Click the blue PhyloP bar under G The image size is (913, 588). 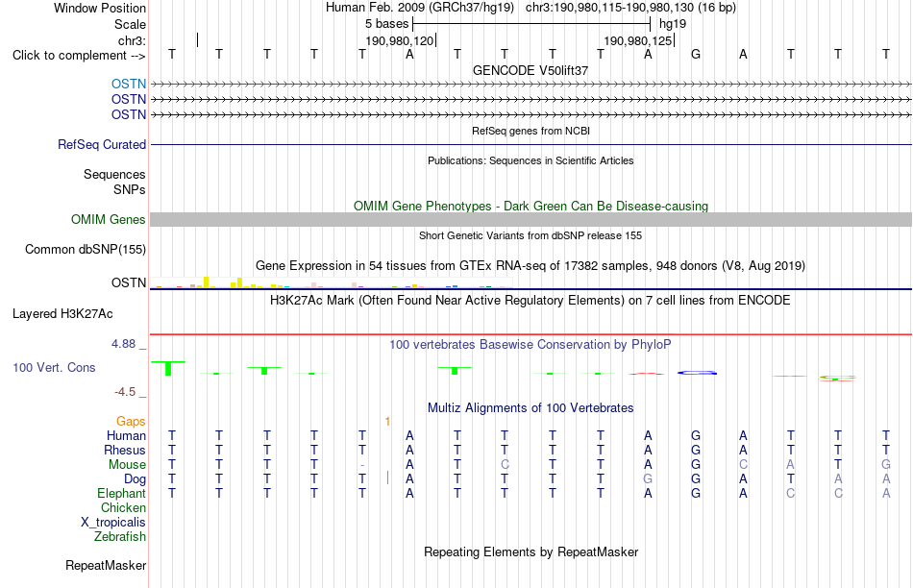(697, 373)
